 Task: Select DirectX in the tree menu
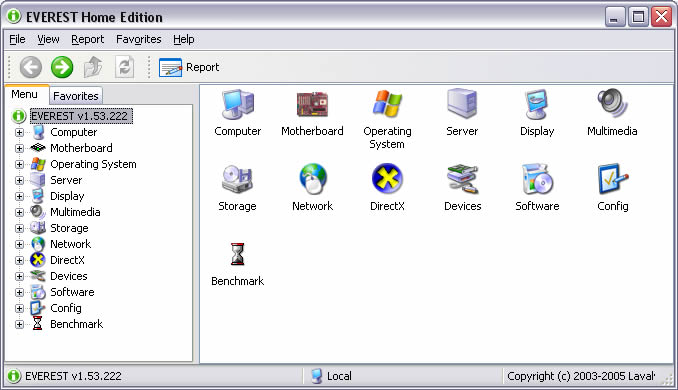coord(67,260)
